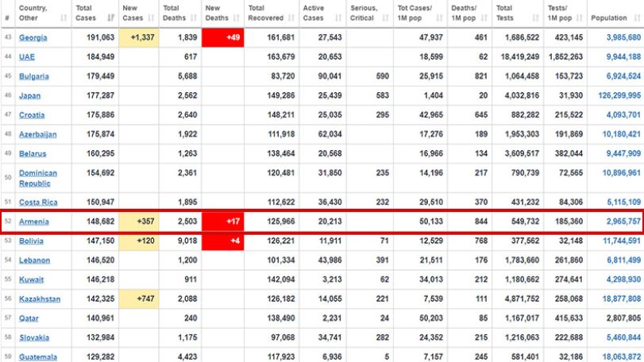Select Armenia's new deaths cell +17

[222, 221]
